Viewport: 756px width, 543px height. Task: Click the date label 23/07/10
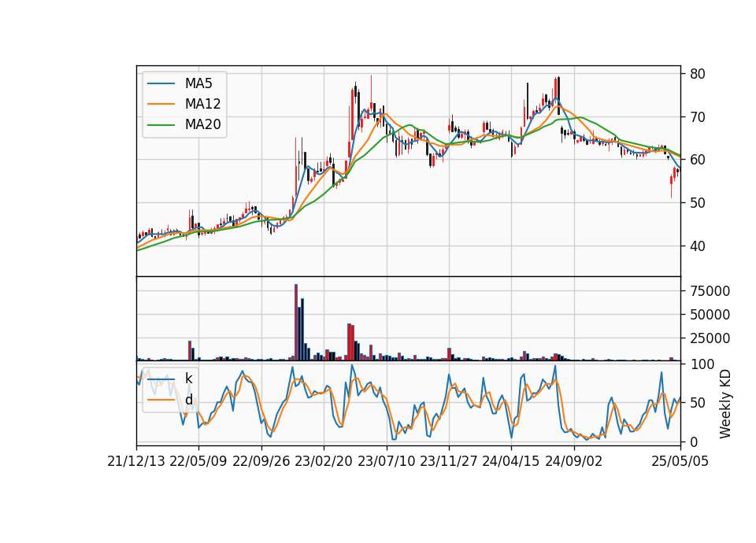click(x=386, y=461)
